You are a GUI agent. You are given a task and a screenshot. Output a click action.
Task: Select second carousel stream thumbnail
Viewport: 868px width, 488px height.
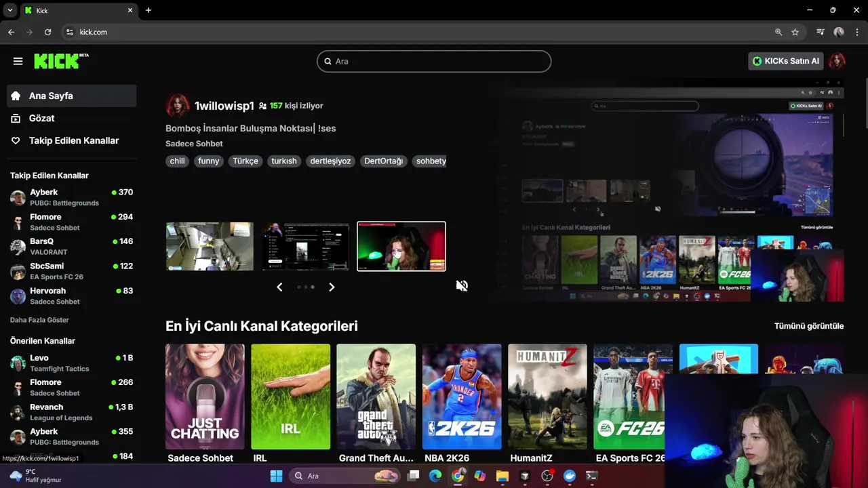pyautogui.click(x=306, y=246)
